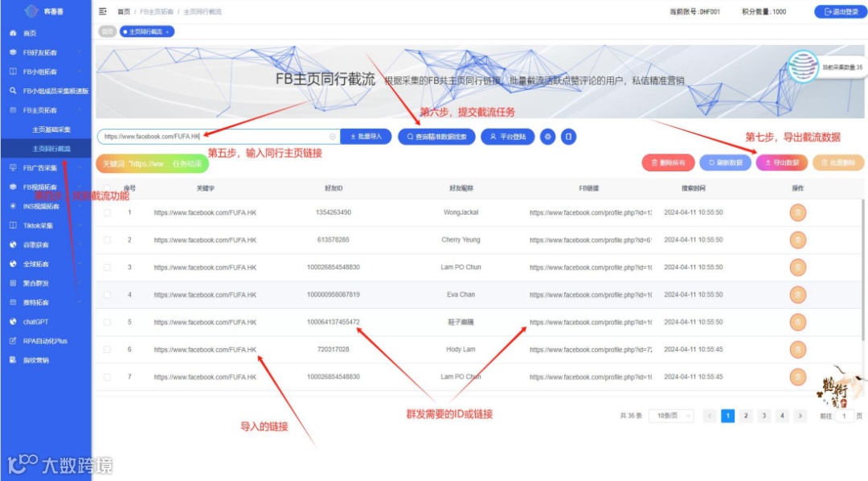868x481 pixels.
Task: Expand the 聚合群发 menu chevron
Action: [x=80, y=283]
